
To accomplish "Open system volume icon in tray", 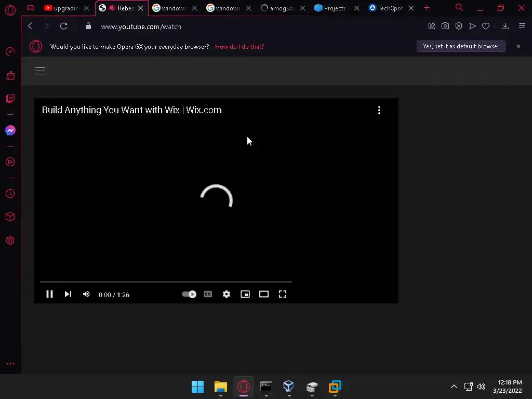I will click(481, 387).
